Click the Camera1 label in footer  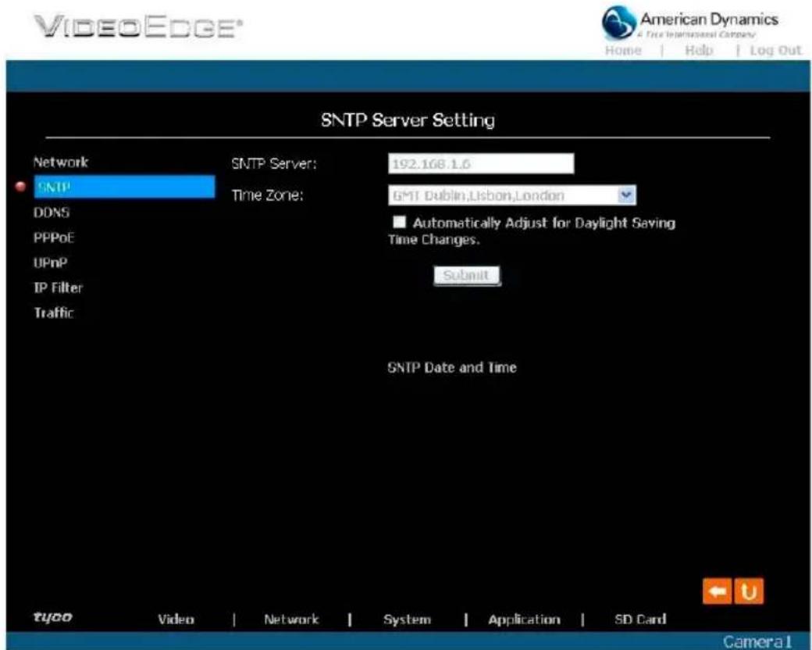click(757, 641)
